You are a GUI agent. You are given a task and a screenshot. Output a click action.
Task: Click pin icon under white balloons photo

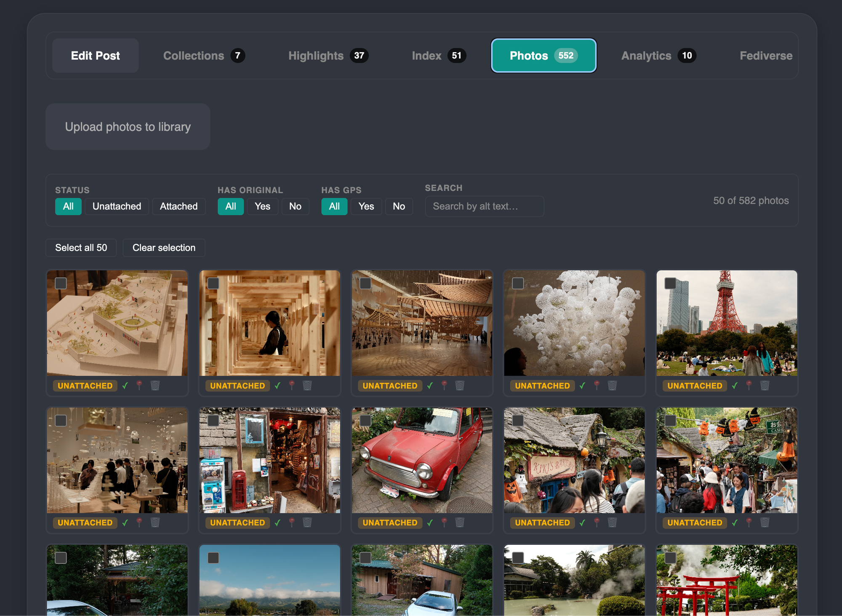coord(597,385)
